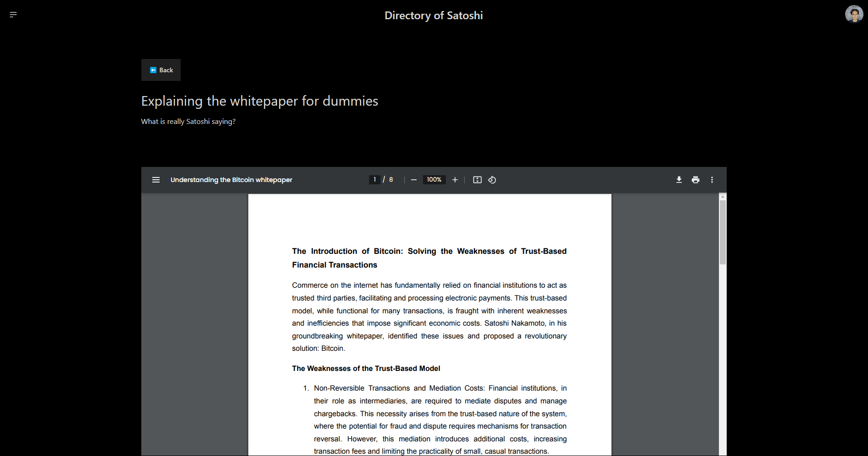Toggle the PDF viewer sidebar menu
The width and height of the screenshot is (868, 456).
point(156,180)
